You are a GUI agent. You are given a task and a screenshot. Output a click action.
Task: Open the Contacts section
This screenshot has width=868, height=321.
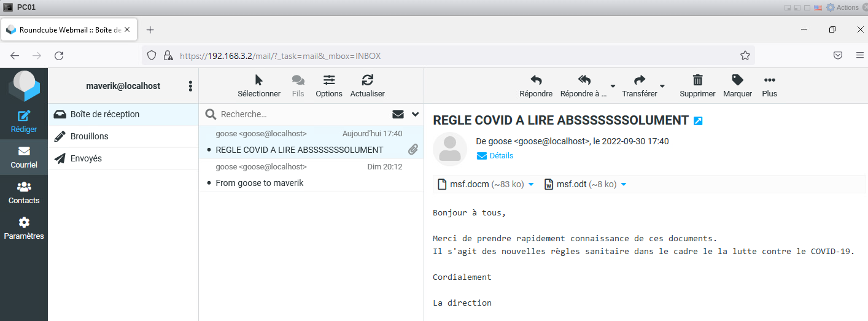pos(24,187)
